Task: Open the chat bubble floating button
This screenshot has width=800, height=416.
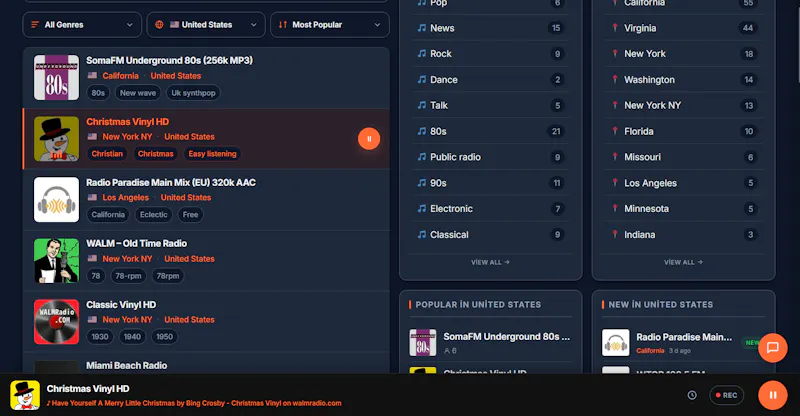Action: (772, 348)
